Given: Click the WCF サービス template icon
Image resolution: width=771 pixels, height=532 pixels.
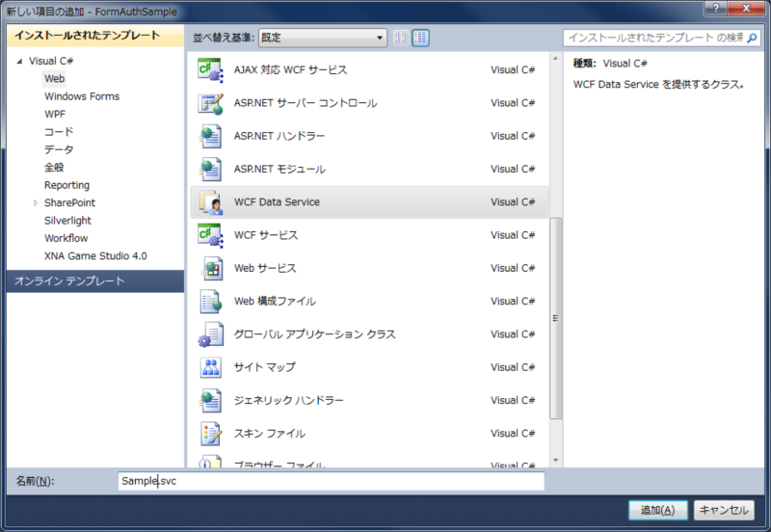Looking at the screenshot, I should pyautogui.click(x=211, y=235).
